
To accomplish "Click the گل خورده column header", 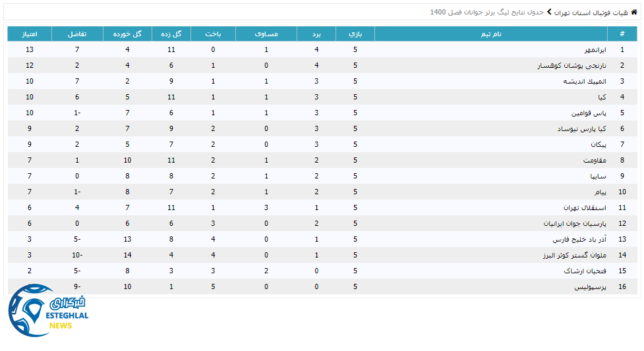I will click(x=127, y=34).
